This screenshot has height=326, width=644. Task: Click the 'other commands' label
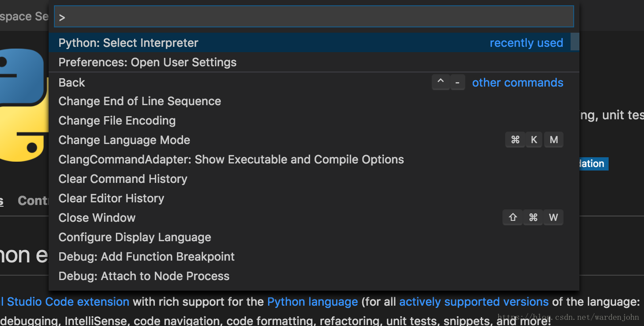(x=517, y=83)
